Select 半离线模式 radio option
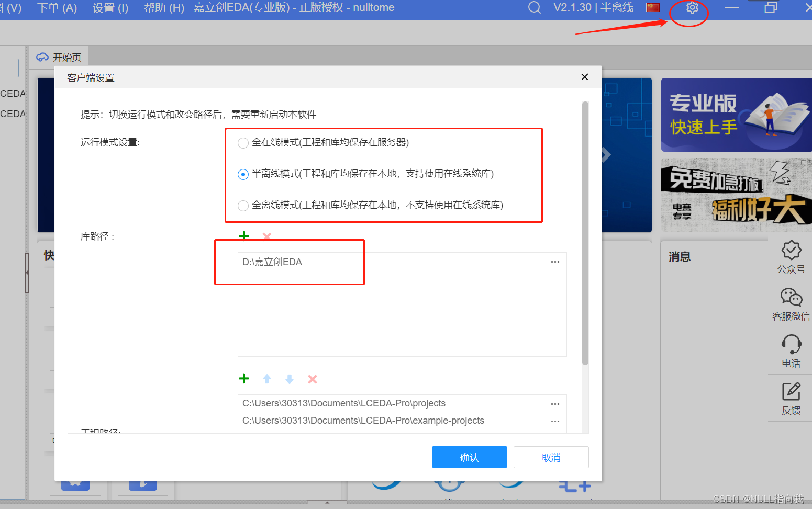 243,174
